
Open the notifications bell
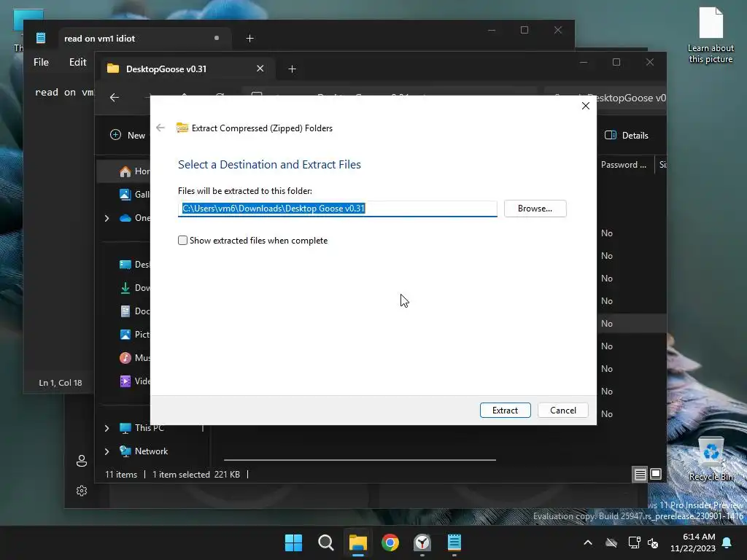tap(727, 542)
